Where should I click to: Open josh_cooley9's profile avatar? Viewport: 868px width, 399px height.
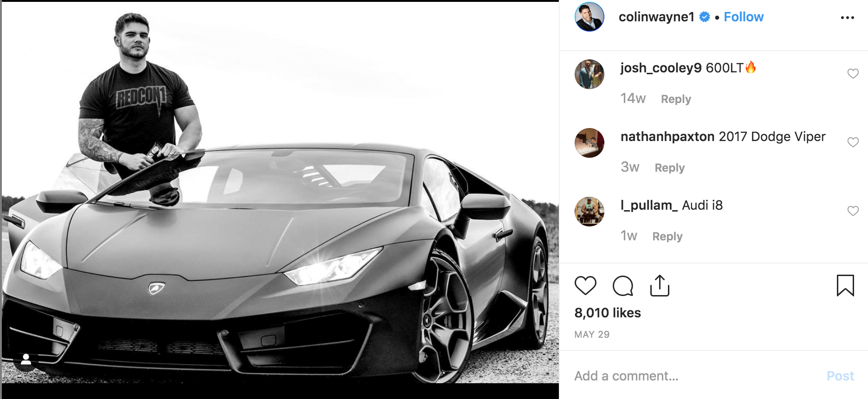(589, 74)
